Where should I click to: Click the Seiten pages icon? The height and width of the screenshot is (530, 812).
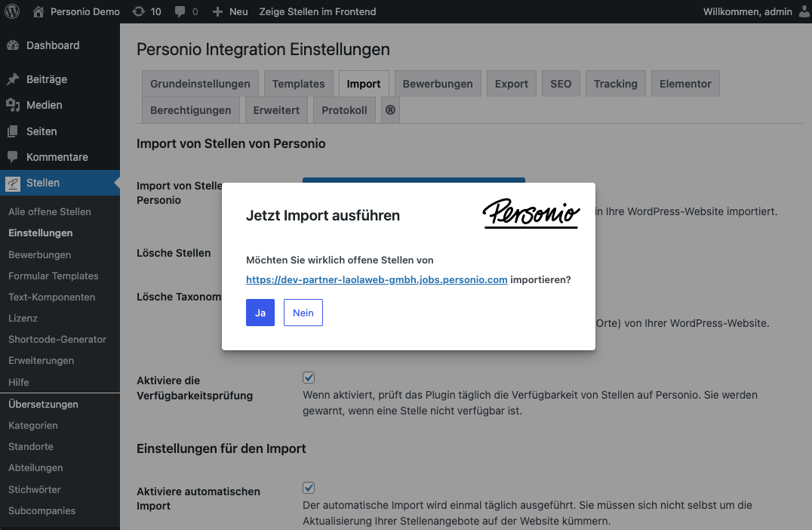click(x=13, y=131)
